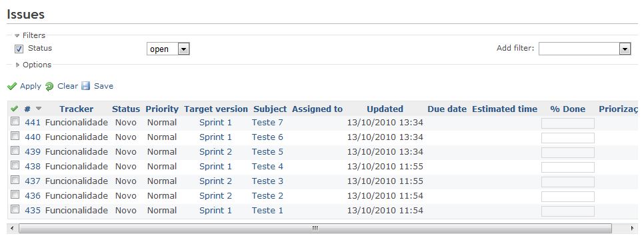Viewport: 644px width, 240px height.
Task: Select the checkbox for issue 441
Action: 15,121
